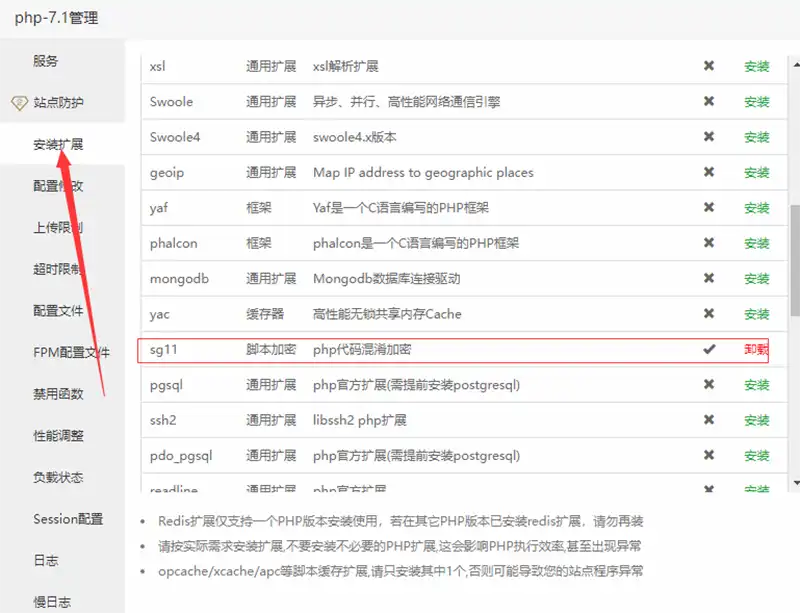This screenshot has width=800, height=613.
Task: Open the 服务 tab in sidebar
Action: (x=46, y=61)
